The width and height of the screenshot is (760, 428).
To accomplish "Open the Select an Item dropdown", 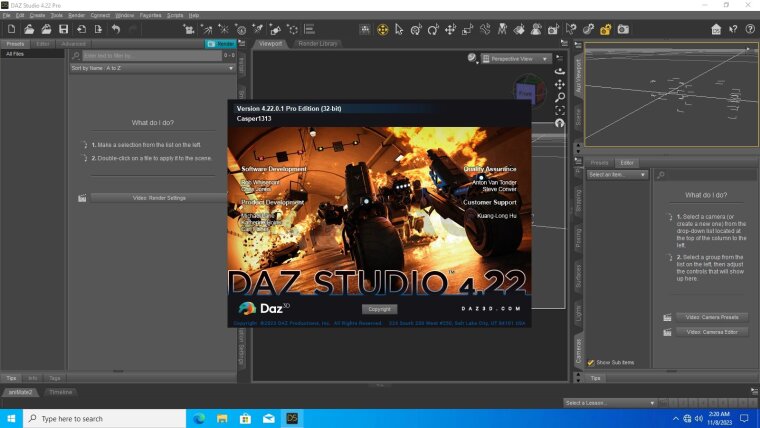I will point(617,174).
